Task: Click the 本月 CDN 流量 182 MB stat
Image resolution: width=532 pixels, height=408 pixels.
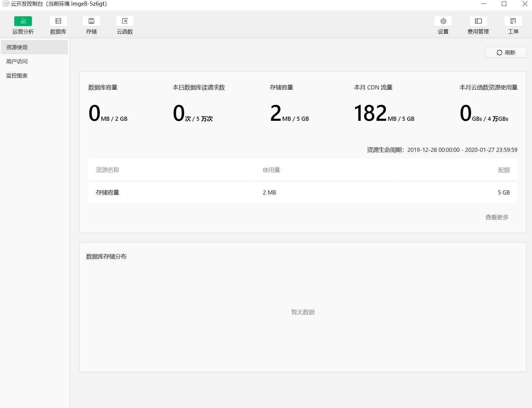Action: pyautogui.click(x=384, y=113)
